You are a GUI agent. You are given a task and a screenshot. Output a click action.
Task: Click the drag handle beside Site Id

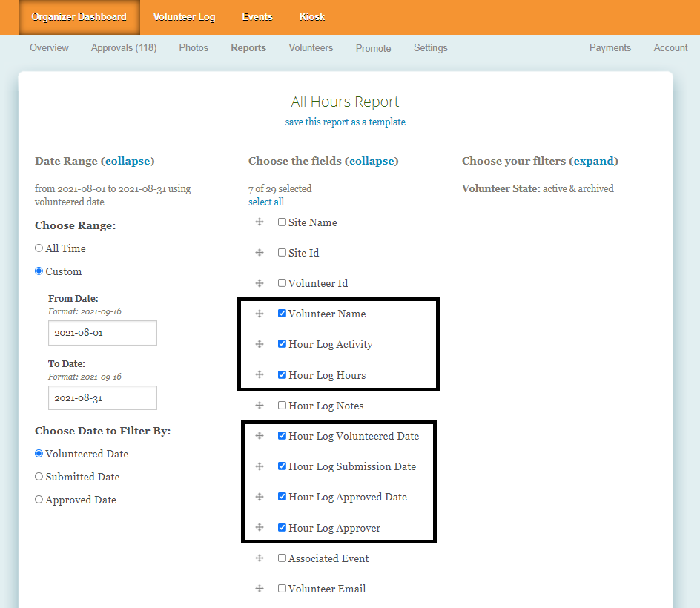coord(260,253)
